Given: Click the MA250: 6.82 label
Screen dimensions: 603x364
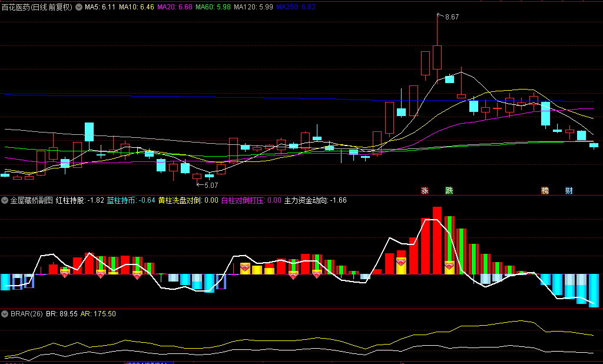Looking at the screenshot, I should point(296,7).
